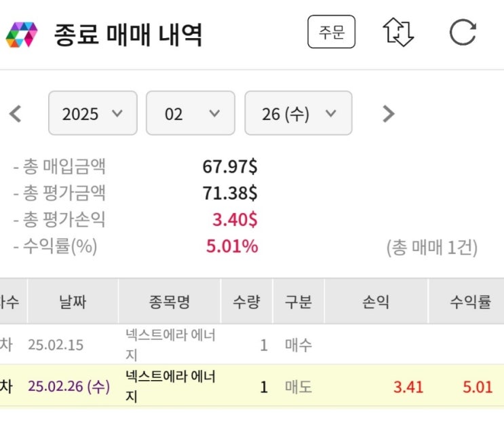Click the 종목명 column header
The width and height of the screenshot is (504, 435).
170,301
